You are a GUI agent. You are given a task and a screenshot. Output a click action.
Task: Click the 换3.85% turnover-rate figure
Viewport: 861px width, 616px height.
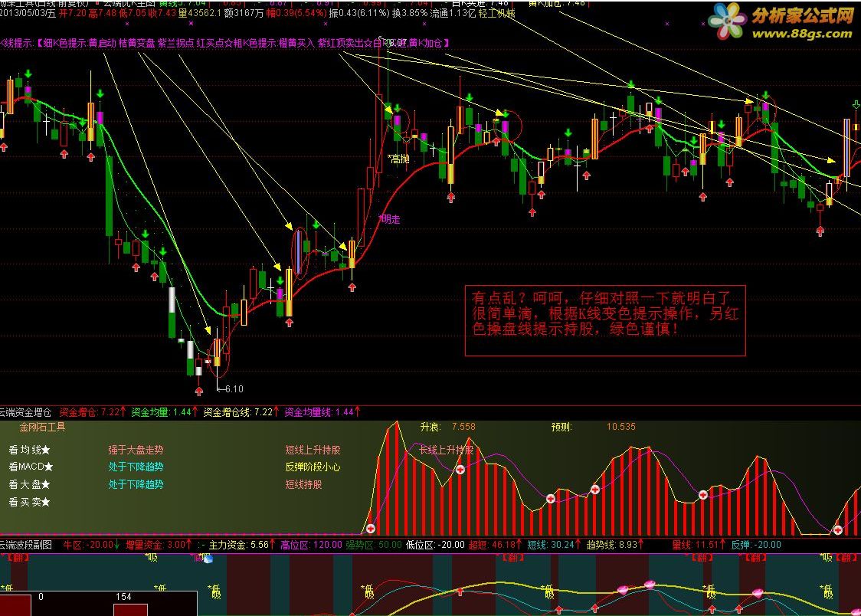tap(410, 13)
